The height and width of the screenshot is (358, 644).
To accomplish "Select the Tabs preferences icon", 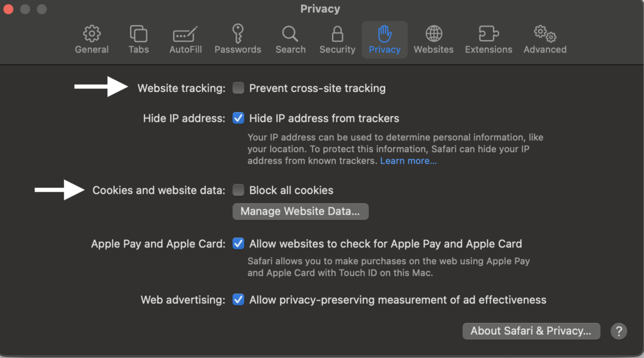I will point(138,38).
